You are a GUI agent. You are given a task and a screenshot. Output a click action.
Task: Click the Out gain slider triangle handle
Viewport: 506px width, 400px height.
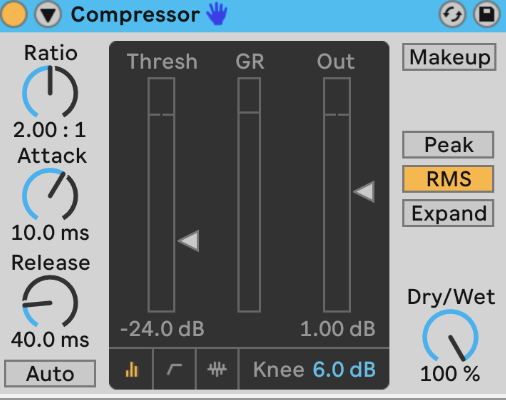click(364, 192)
